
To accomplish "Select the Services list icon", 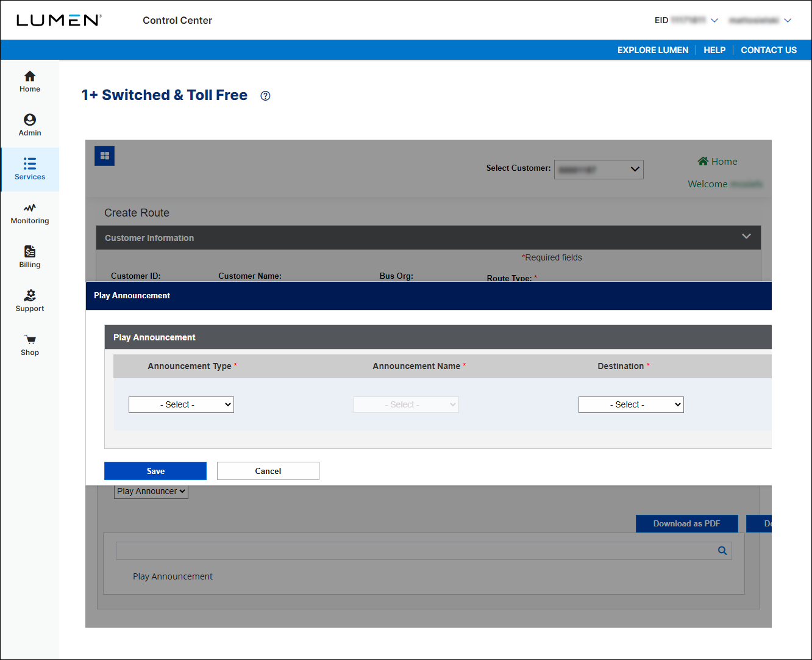I will click(29, 163).
